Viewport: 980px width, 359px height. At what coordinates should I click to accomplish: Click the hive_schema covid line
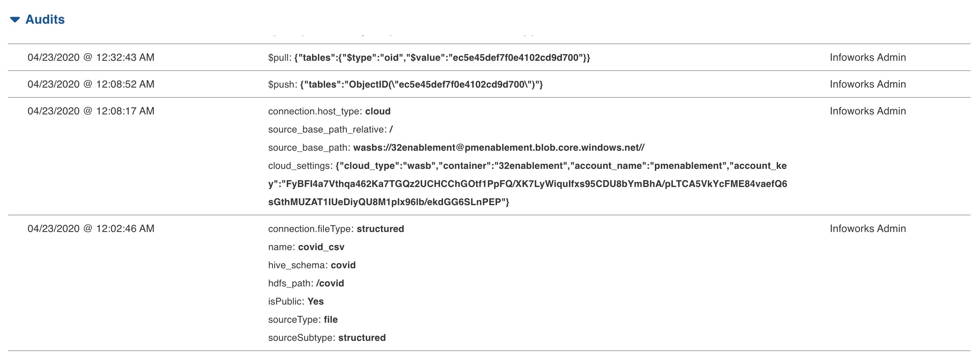tap(312, 266)
